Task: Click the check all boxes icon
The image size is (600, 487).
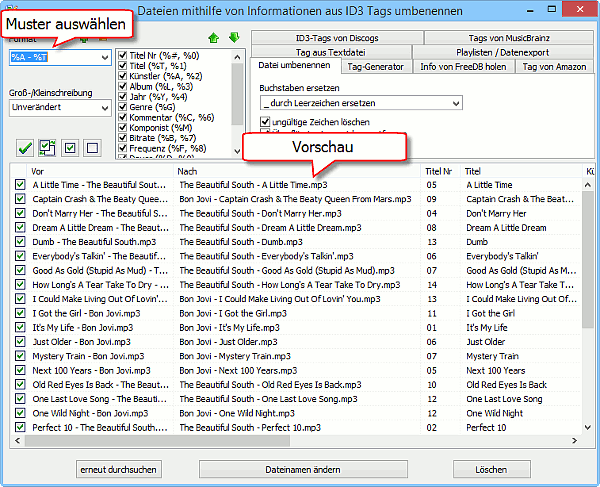Action: click(69, 148)
